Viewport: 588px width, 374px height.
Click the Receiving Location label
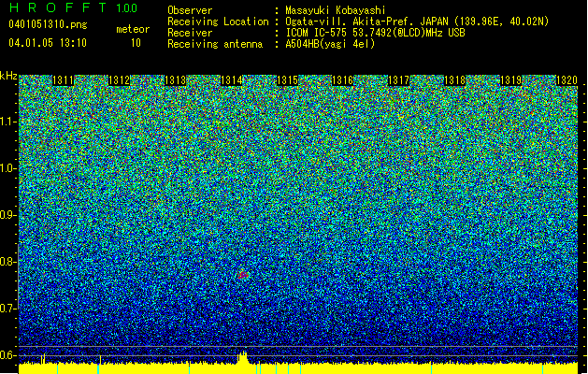[x=218, y=22]
